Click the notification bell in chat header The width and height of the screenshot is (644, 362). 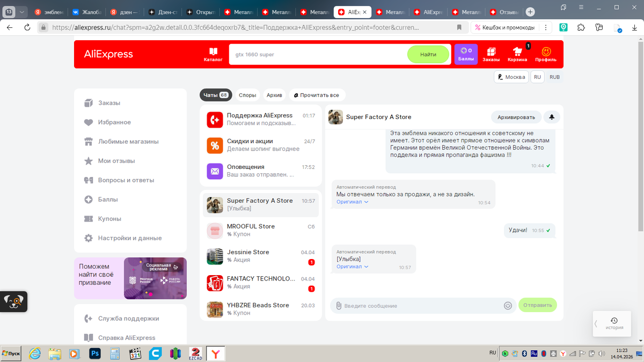[552, 117]
